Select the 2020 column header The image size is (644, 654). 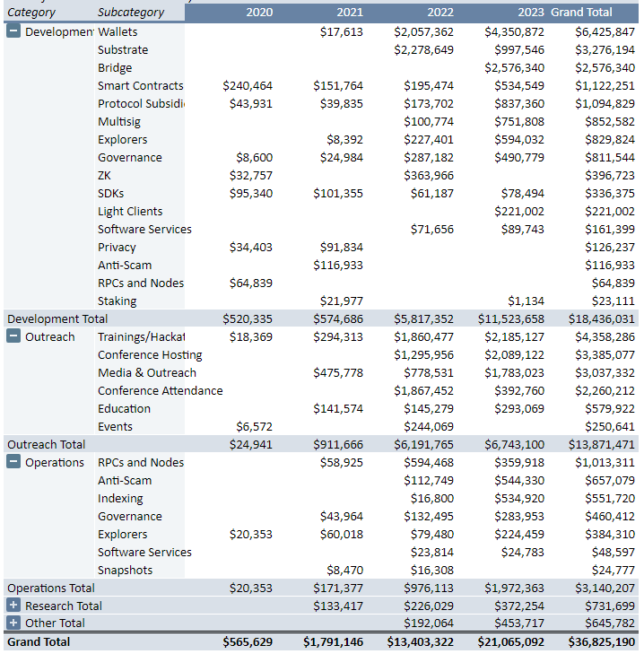point(259,13)
